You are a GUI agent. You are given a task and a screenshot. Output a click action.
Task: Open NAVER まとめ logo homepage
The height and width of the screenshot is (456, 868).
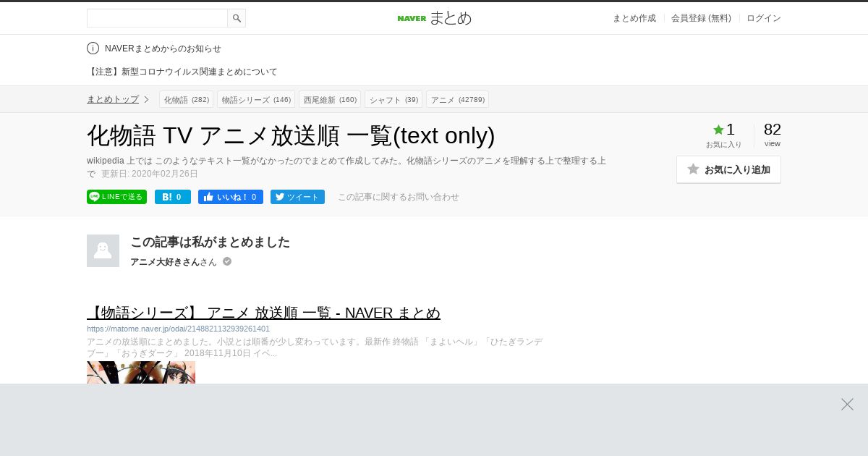coord(434,18)
